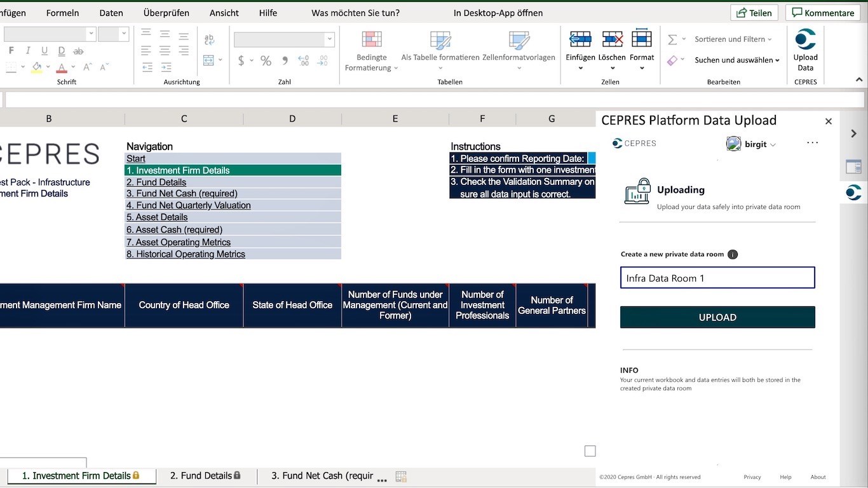
Task: Expand the fill color options arrow
Action: (x=47, y=67)
